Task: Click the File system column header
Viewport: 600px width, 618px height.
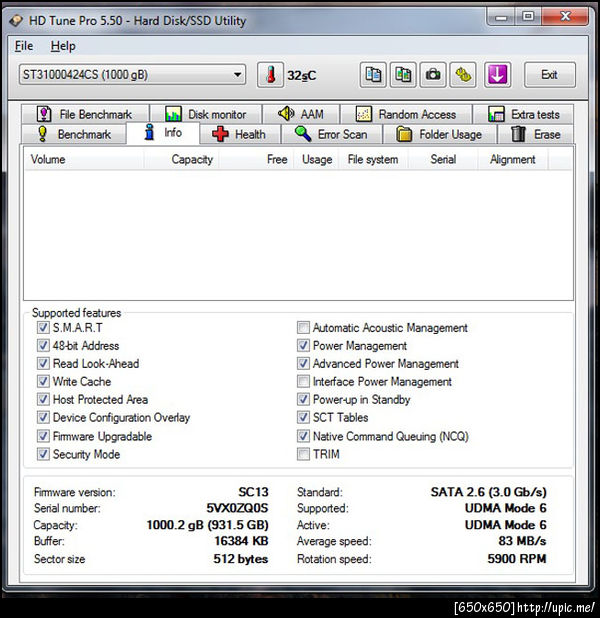Action: click(x=373, y=160)
